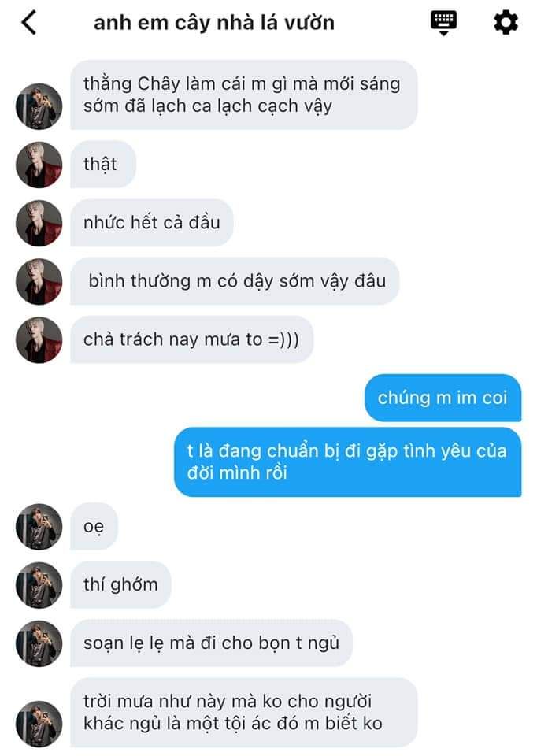Select the blue 'chúng m im coi' bubble
This screenshot has height=756, width=537.
pyautogui.click(x=443, y=398)
